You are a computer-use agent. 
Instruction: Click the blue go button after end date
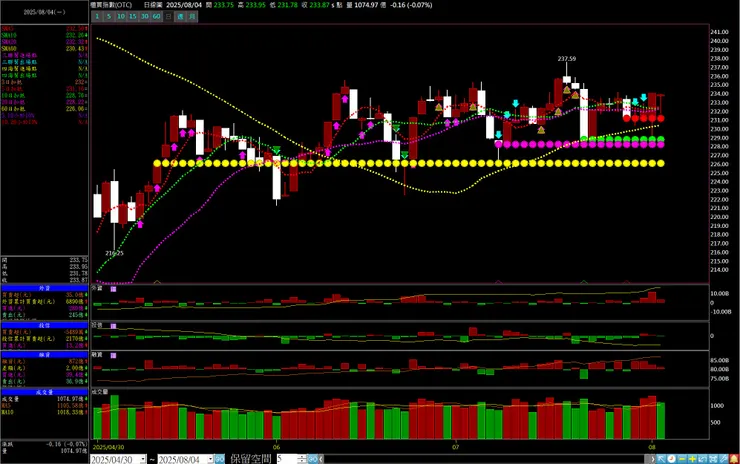pos(219,459)
